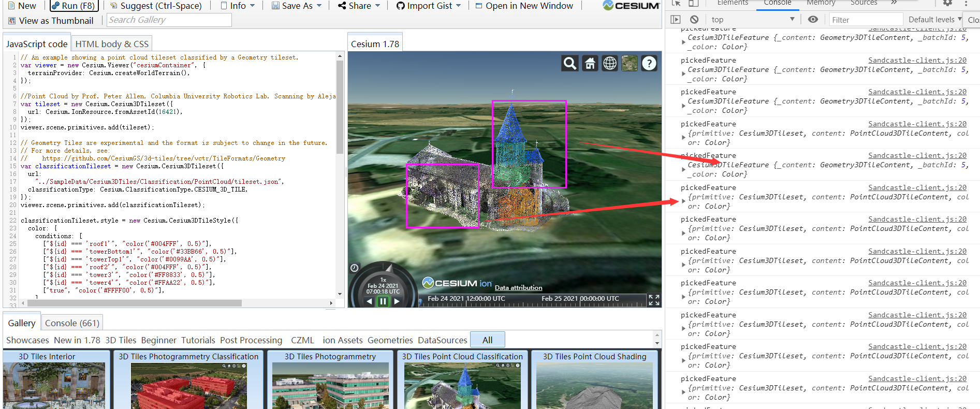Select the All gallery category

(x=487, y=340)
